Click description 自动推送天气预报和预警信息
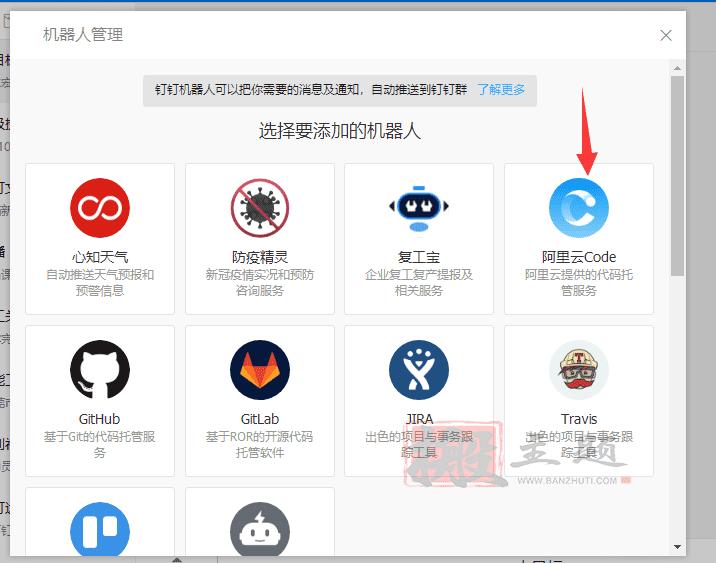This screenshot has width=716, height=563. (100, 283)
